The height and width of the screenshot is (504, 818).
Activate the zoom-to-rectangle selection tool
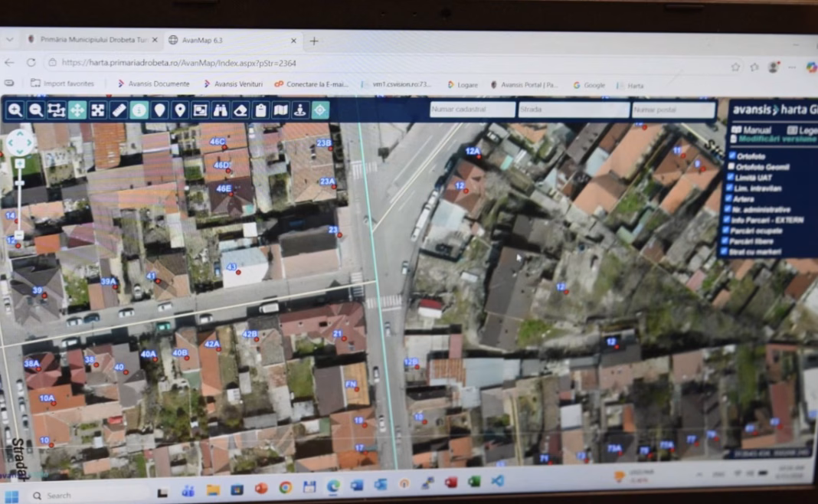tap(57, 110)
